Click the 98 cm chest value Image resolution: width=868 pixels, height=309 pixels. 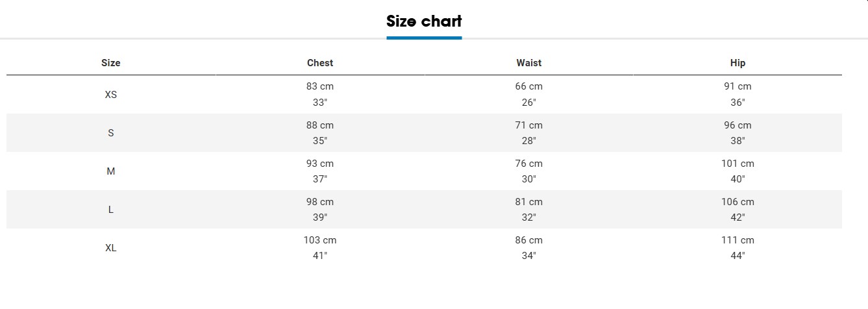(320, 202)
